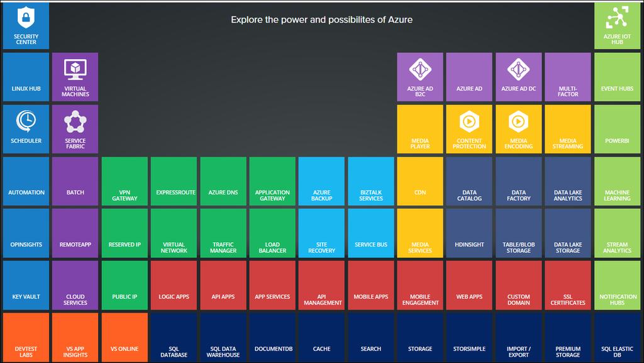The image size is (644, 363).
Task: Open the Notification Hubs tile
Action: 618,286
